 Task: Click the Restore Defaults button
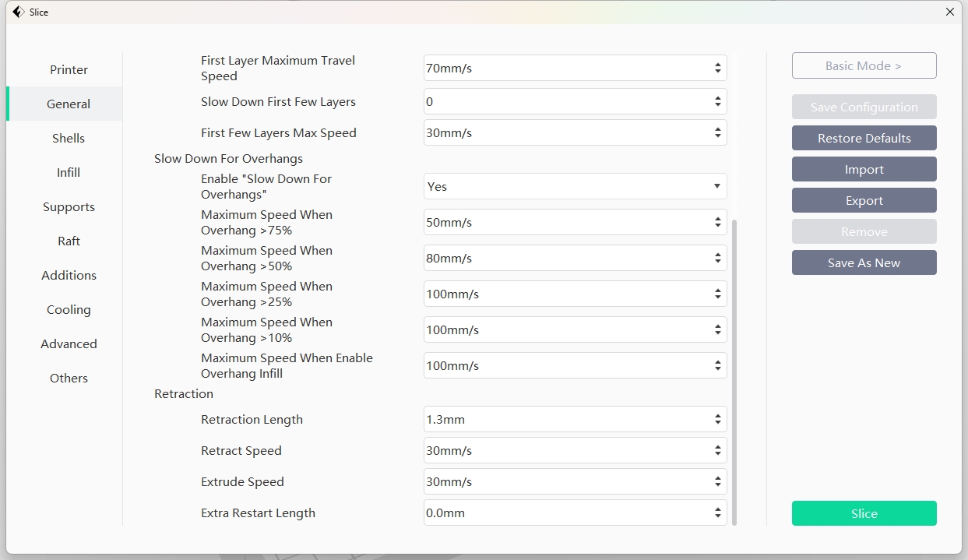coord(864,139)
